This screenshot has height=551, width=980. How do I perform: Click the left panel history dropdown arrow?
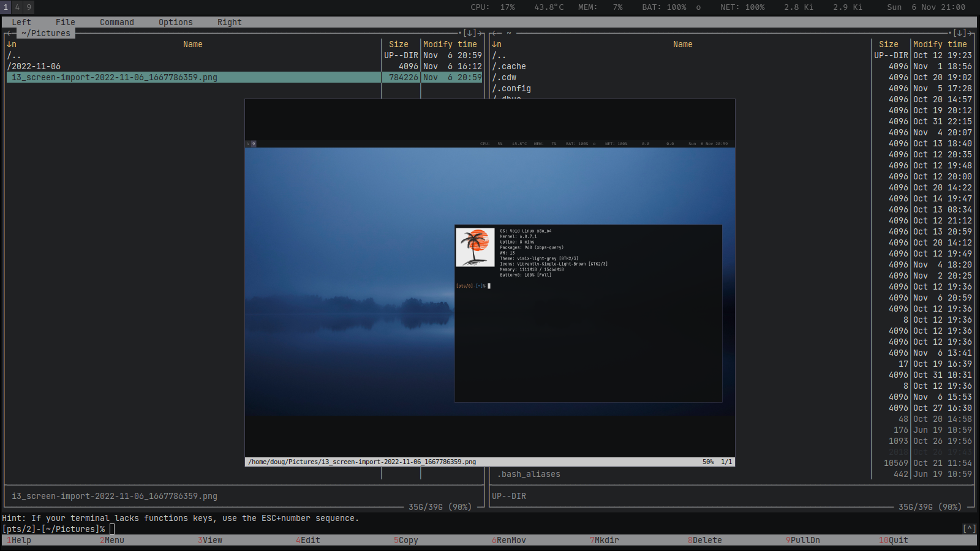(x=469, y=33)
